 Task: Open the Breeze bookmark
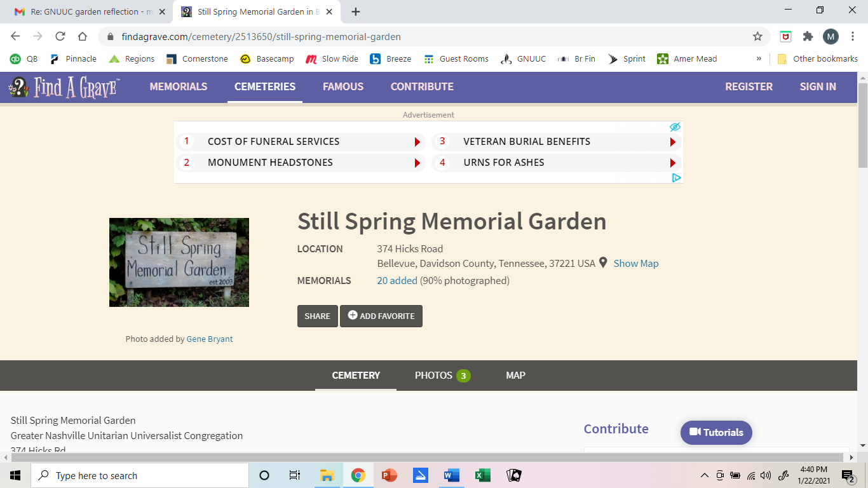tap(391, 58)
